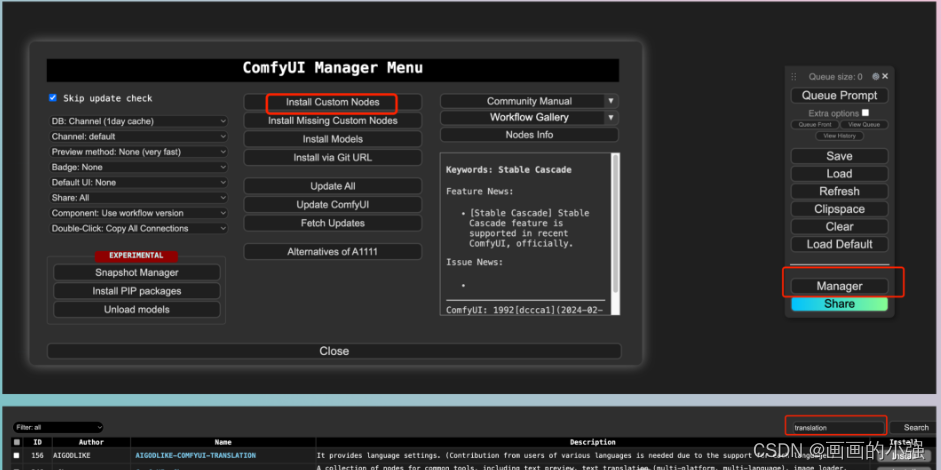Open the Filter: all dropdown

pyautogui.click(x=58, y=427)
